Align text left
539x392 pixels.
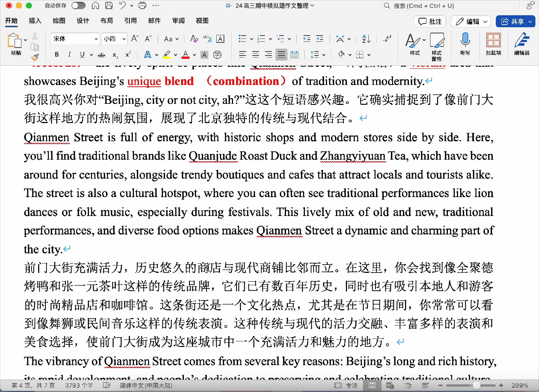point(242,55)
